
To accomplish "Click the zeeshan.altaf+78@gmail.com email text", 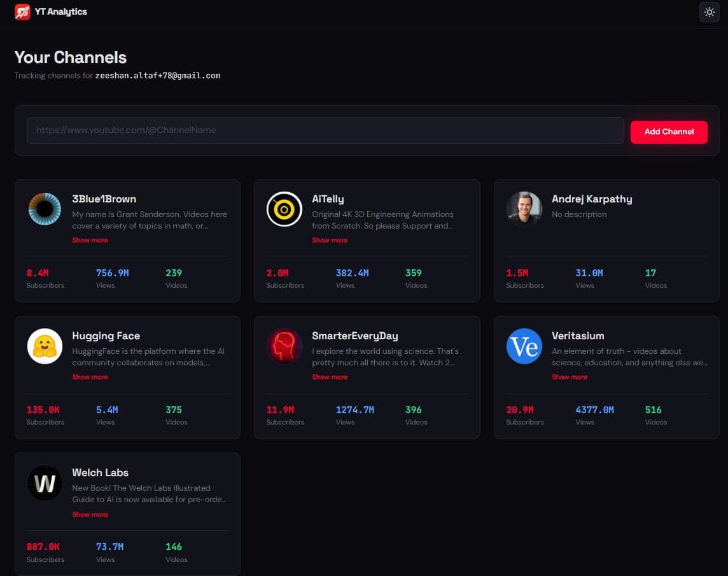I will tap(157, 75).
